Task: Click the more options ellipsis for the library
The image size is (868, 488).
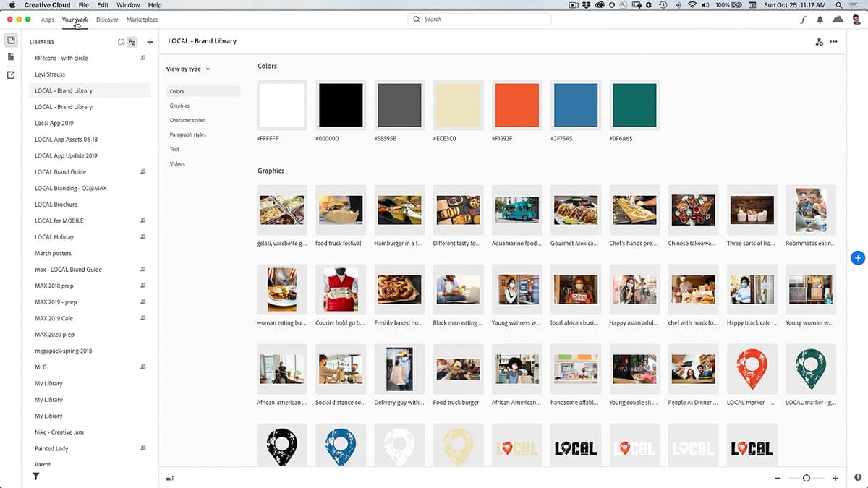Action: tap(833, 41)
